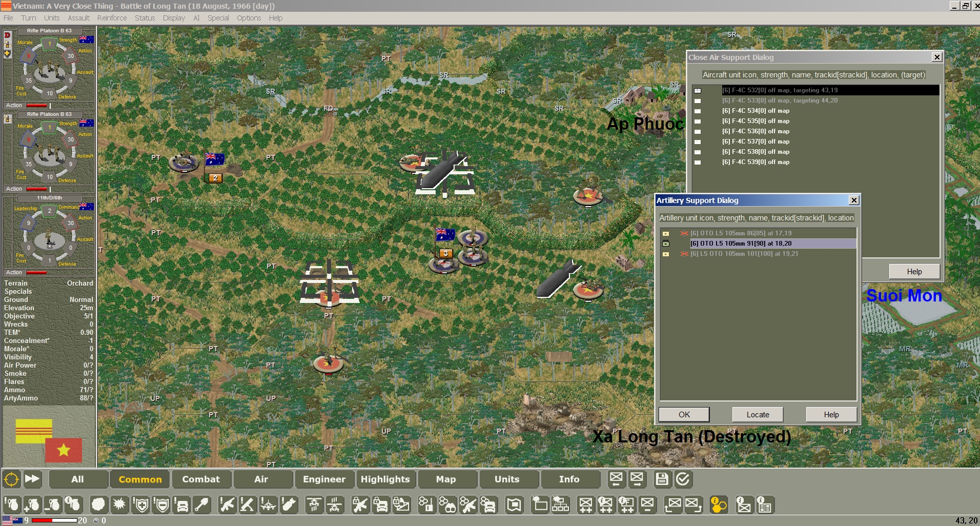Open the Special menu
This screenshot has width=980, height=526.
click(x=218, y=18)
